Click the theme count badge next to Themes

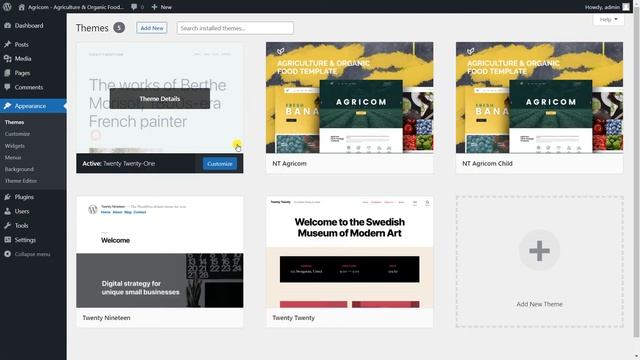[119, 28]
